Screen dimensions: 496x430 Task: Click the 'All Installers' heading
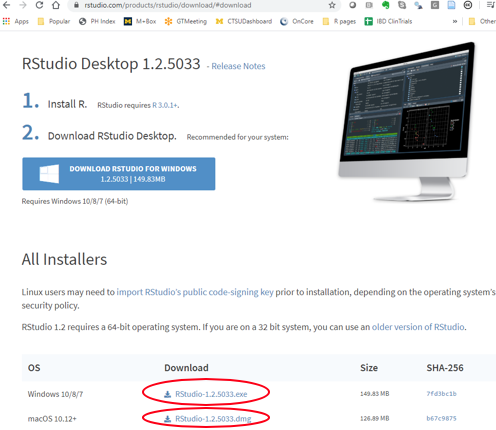(x=64, y=259)
